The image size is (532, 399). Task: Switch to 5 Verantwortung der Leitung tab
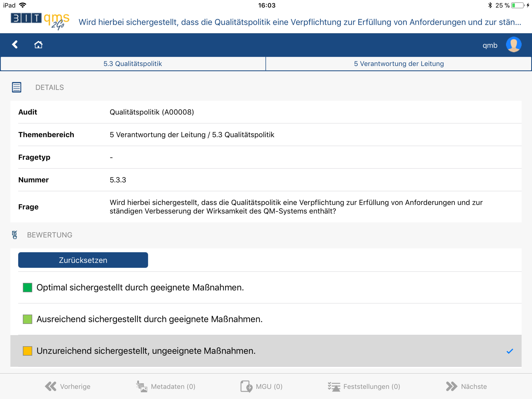tap(399, 64)
